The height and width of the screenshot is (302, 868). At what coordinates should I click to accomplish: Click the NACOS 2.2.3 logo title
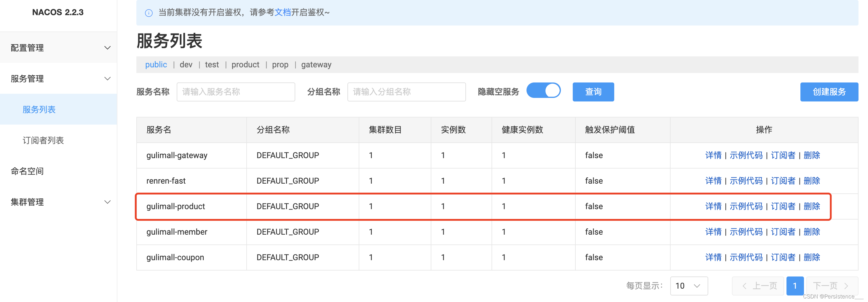click(58, 12)
